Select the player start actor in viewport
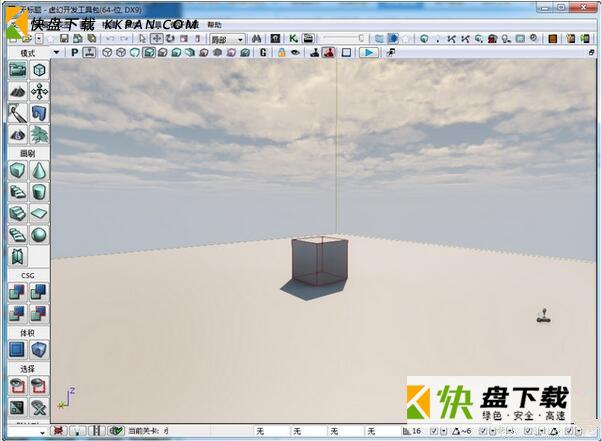This screenshot has height=441, width=601. (544, 315)
